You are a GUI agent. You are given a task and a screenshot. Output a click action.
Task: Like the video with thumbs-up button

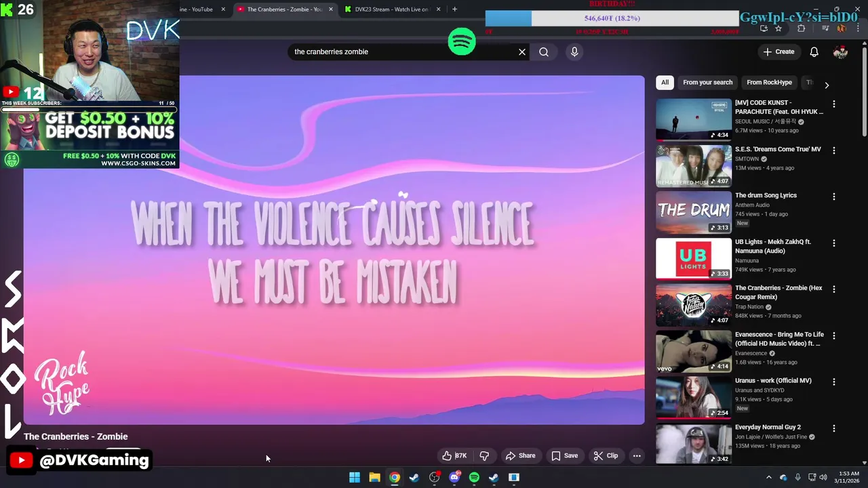(454, 456)
